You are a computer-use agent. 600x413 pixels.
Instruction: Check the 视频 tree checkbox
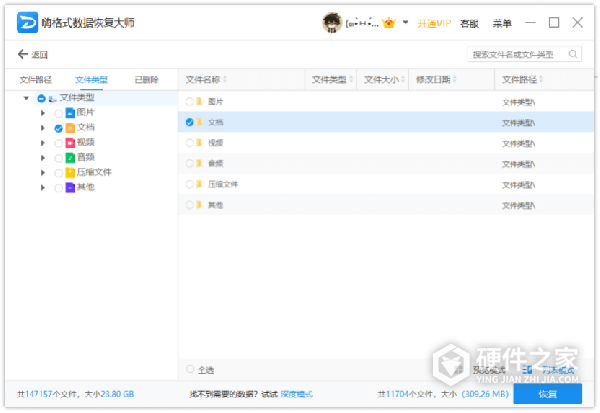click(x=59, y=144)
